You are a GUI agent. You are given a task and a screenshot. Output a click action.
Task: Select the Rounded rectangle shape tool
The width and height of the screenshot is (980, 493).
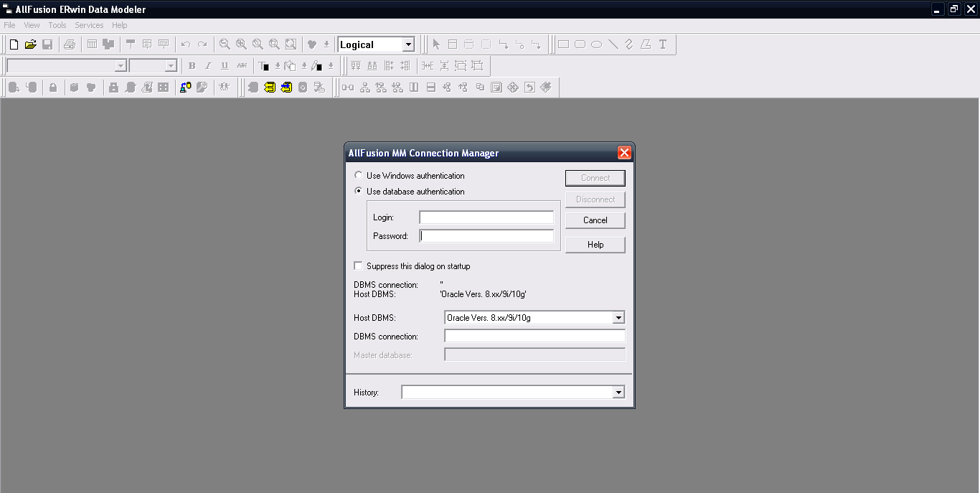580,44
